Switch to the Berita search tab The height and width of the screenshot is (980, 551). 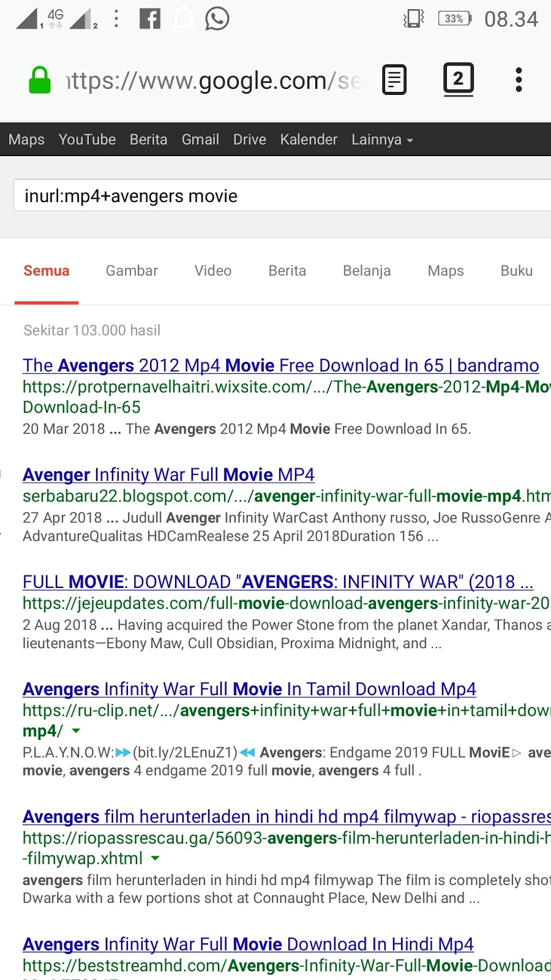tap(287, 271)
